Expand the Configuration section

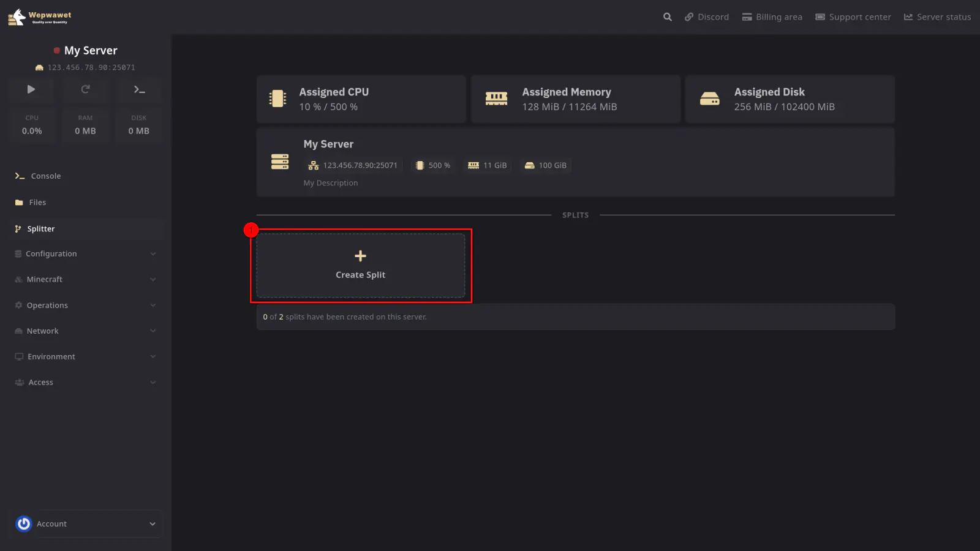point(85,254)
